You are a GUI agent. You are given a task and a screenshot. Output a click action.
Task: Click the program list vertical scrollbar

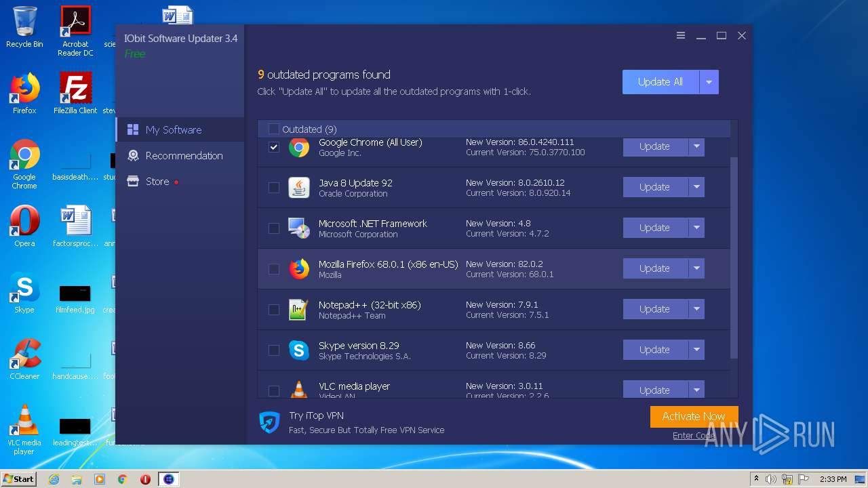(x=734, y=258)
